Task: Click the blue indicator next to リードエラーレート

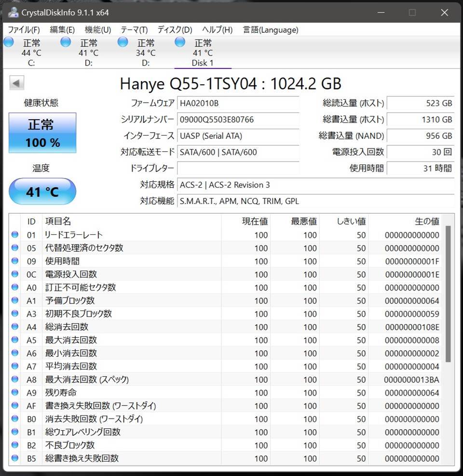Action: 14,235
